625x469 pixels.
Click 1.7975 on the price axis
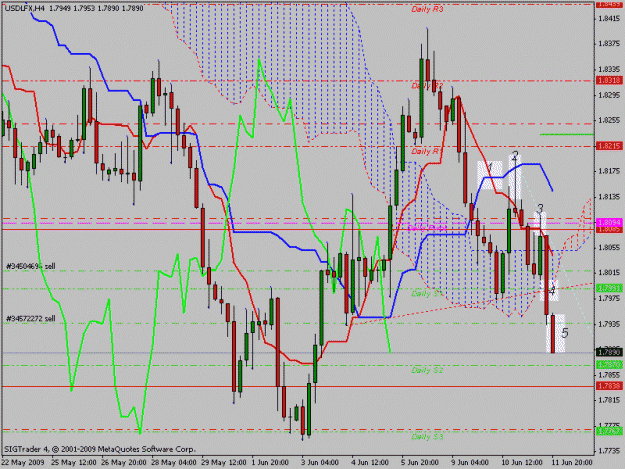click(610, 298)
